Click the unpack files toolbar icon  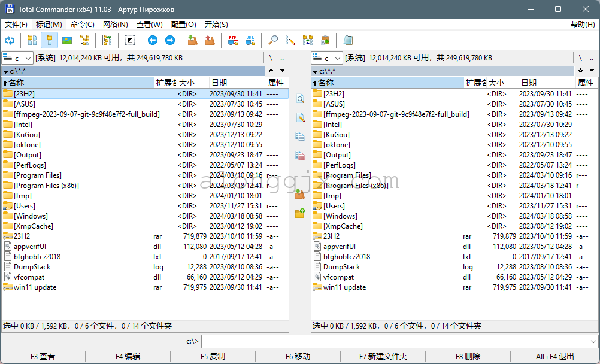click(210, 40)
